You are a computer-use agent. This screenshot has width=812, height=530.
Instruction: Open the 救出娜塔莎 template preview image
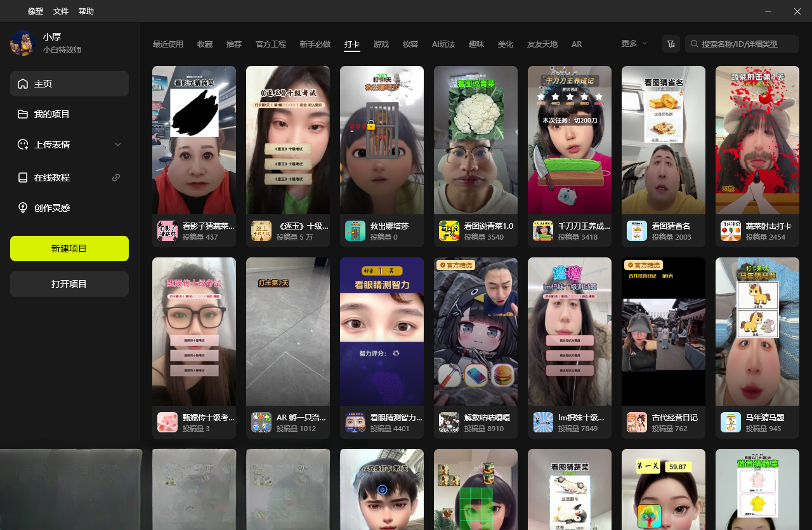[382, 140]
